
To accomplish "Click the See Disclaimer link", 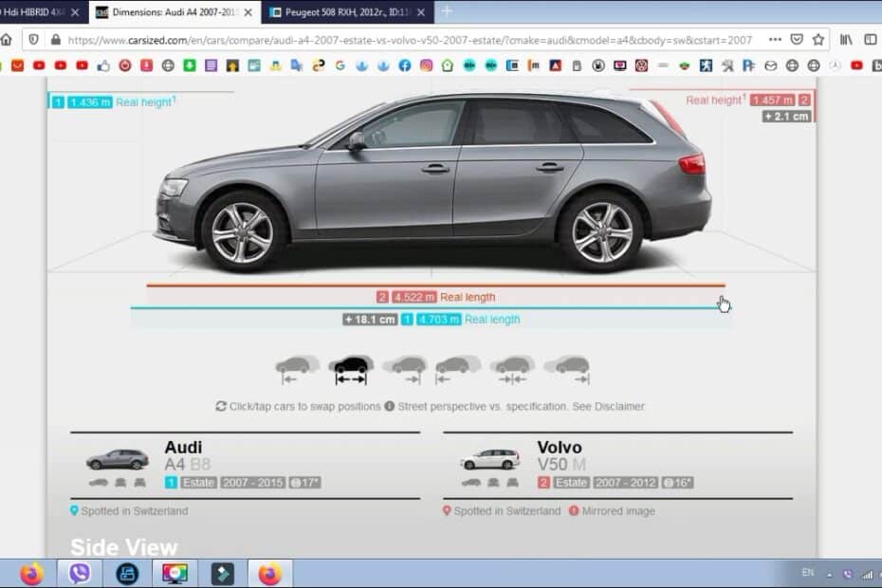I will (608, 406).
